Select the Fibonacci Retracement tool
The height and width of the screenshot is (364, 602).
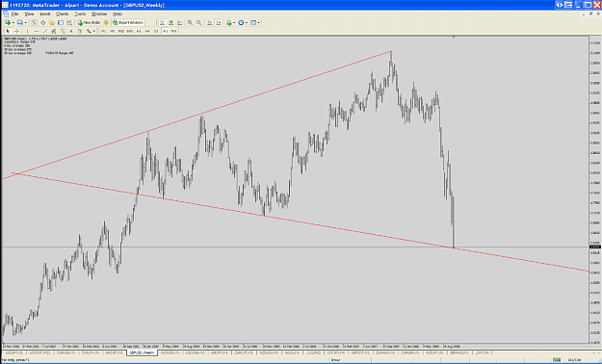tap(63, 31)
